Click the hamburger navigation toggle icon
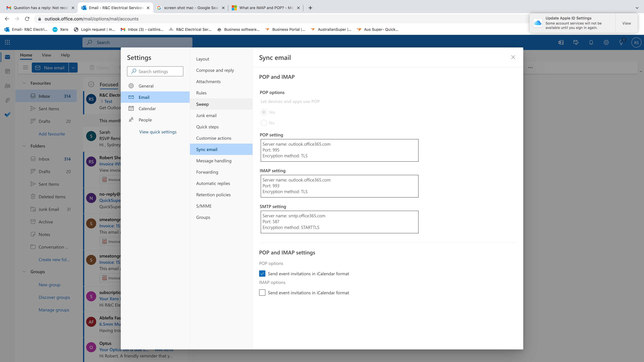Screen dimensions: 644x362 click(25, 67)
